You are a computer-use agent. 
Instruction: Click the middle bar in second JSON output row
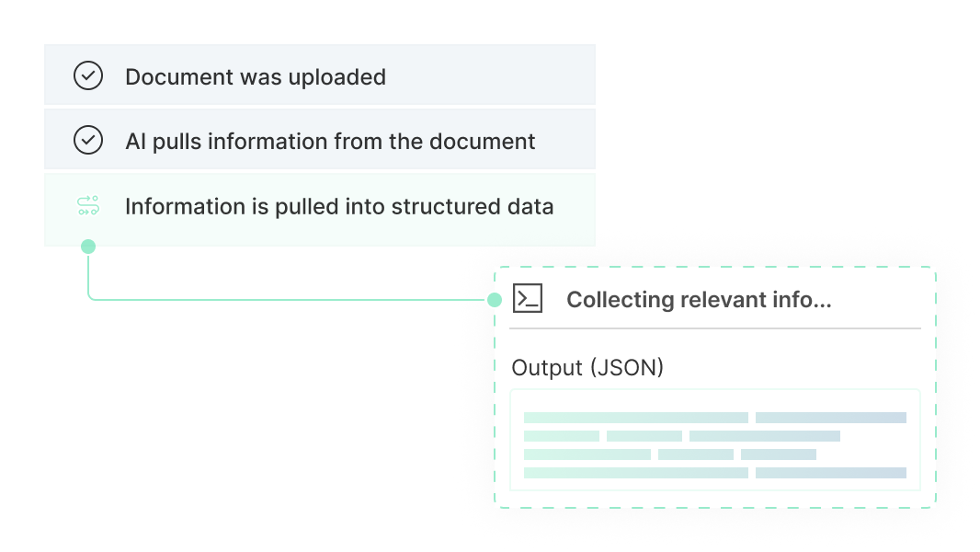[x=644, y=436]
